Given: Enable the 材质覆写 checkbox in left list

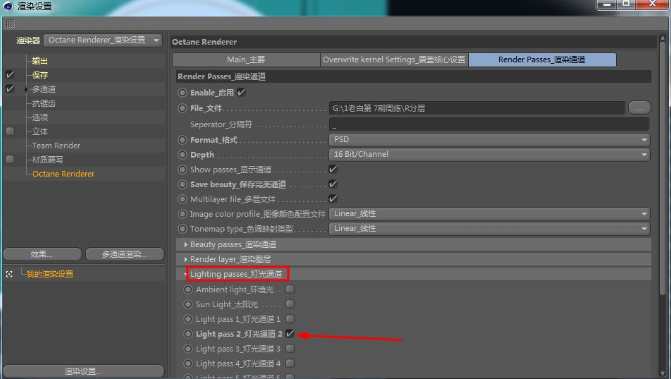Looking at the screenshot, I should (x=10, y=160).
